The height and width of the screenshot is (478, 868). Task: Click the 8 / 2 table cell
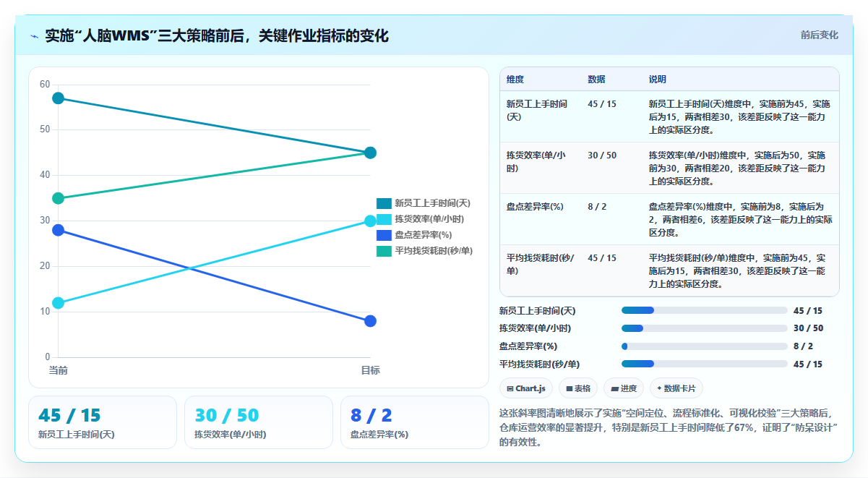tap(597, 207)
